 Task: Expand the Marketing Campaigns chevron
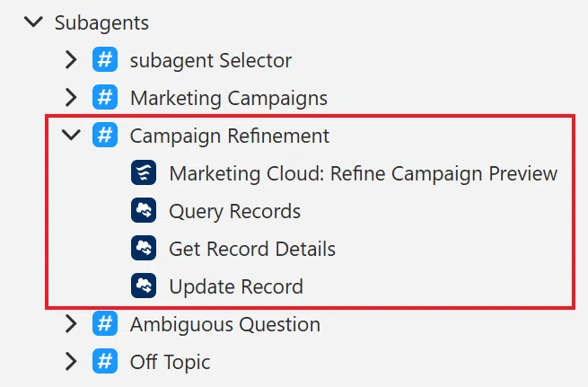(x=71, y=98)
